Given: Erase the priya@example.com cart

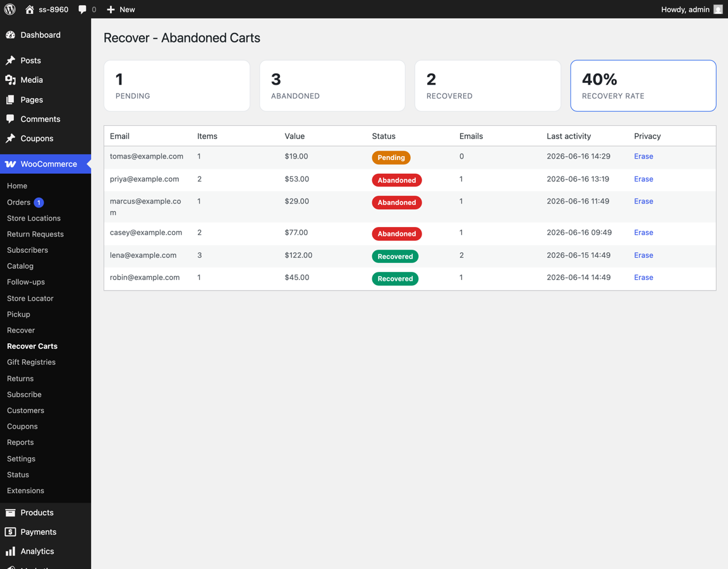Looking at the screenshot, I should point(643,179).
